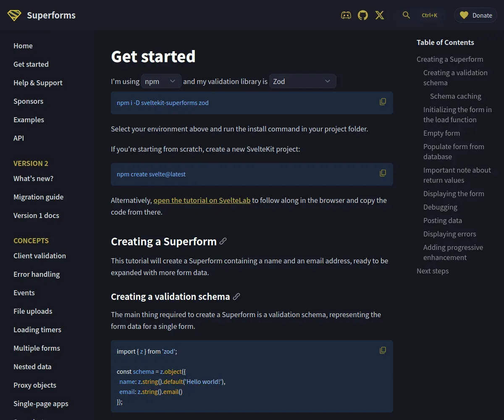Open API in sidebar
Image resolution: width=504 pixels, height=420 pixels.
(18, 138)
